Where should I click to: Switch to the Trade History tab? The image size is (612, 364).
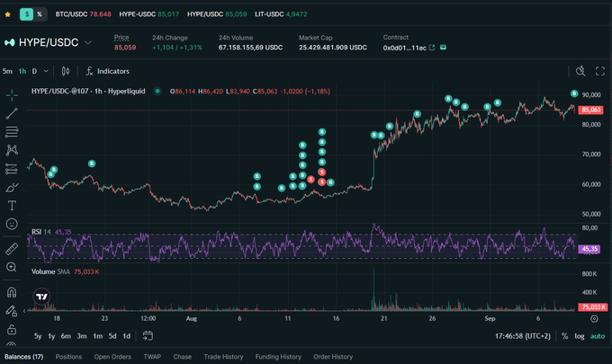coord(223,357)
